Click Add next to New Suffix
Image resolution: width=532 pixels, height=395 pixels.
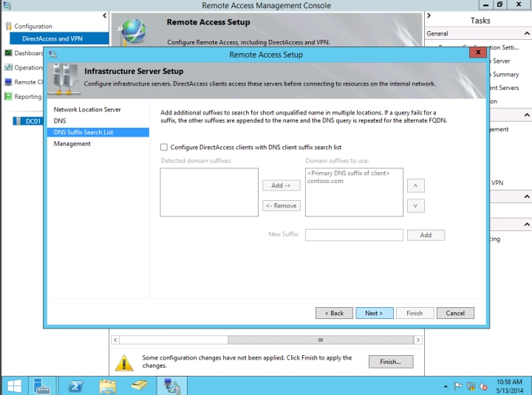426,235
